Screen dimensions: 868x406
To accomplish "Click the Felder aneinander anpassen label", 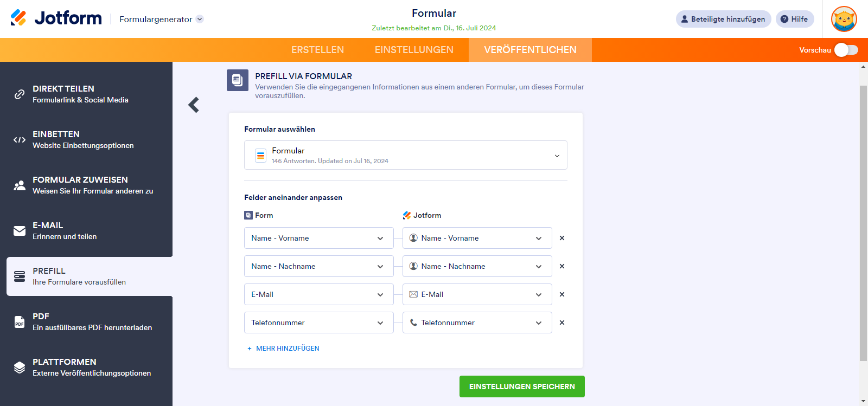I will (x=293, y=197).
